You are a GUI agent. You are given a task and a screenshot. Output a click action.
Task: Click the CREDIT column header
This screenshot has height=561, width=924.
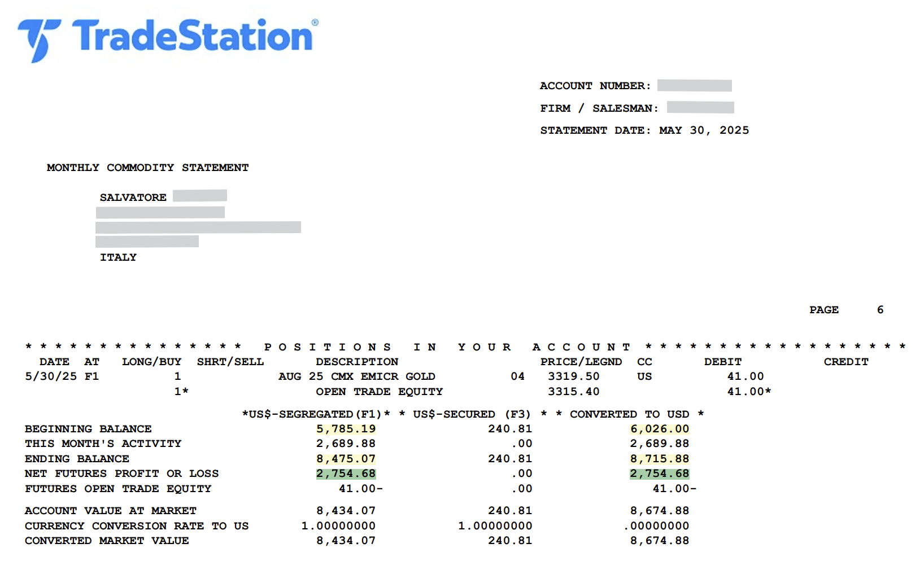[845, 362]
